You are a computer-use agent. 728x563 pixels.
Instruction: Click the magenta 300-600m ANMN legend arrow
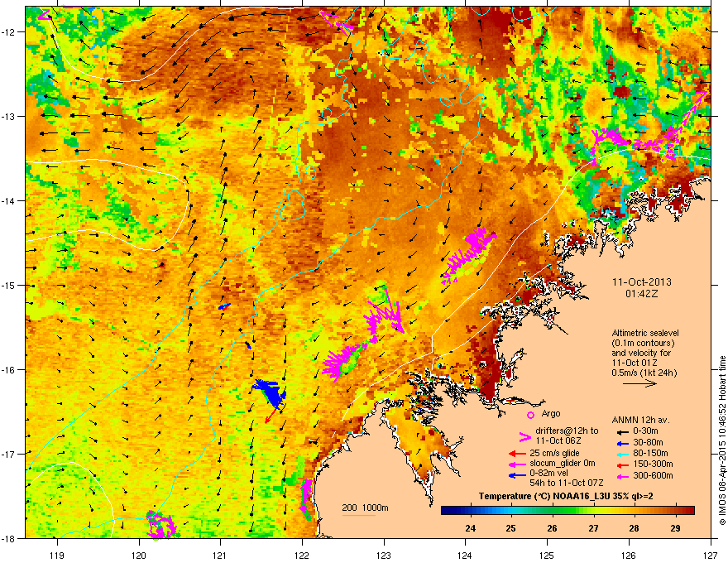coord(623,476)
